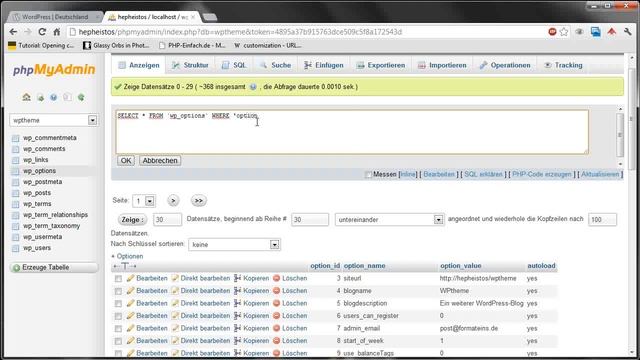This screenshot has width=640, height=360.
Task: Open the Importieren tab
Action: point(442,65)
